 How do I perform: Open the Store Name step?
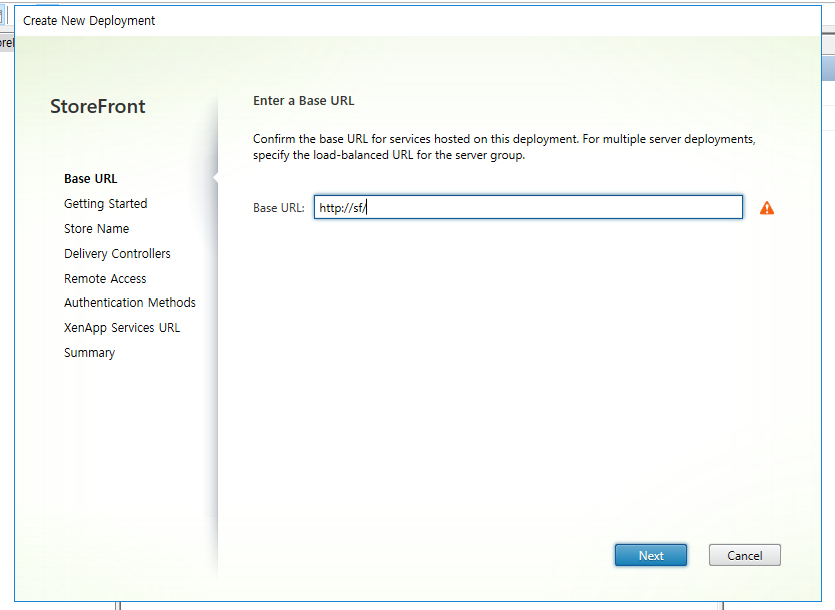coord(96,229)
